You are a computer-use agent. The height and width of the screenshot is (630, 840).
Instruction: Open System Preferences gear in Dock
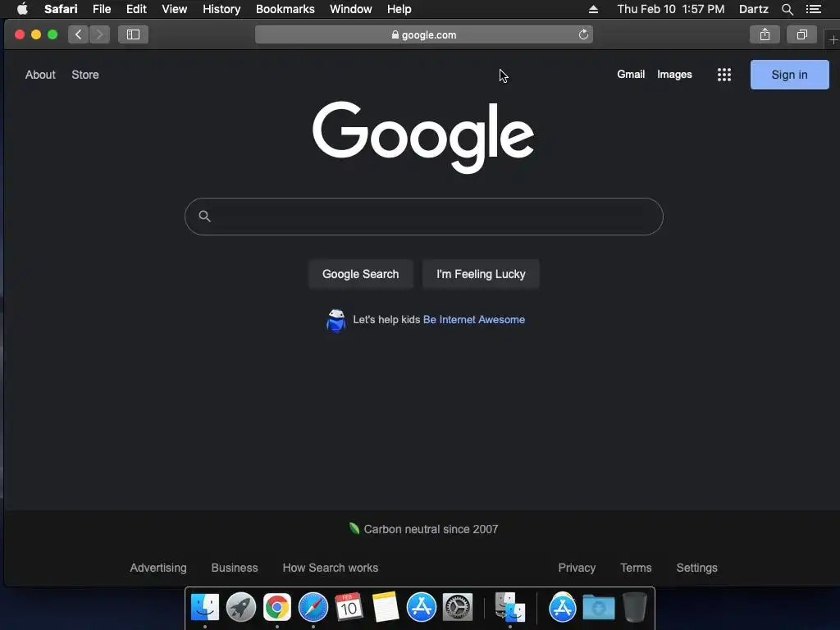tap(458, 607)
